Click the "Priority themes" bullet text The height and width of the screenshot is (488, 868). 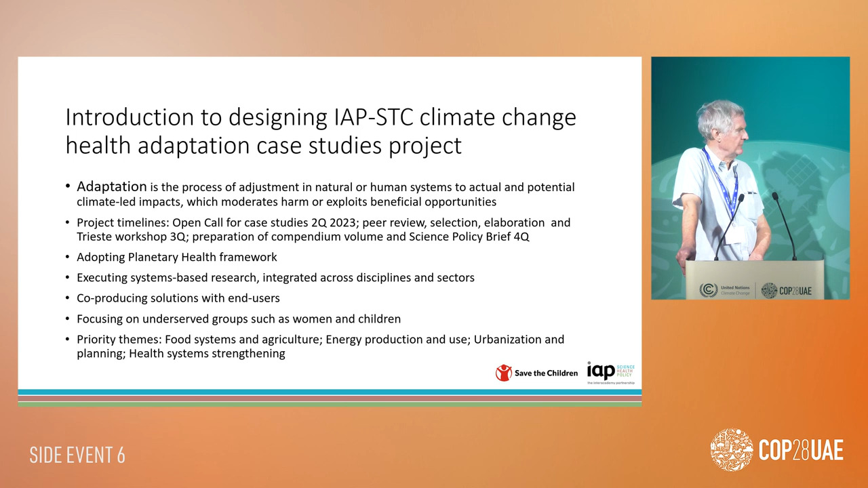click(x=320, y=346)
